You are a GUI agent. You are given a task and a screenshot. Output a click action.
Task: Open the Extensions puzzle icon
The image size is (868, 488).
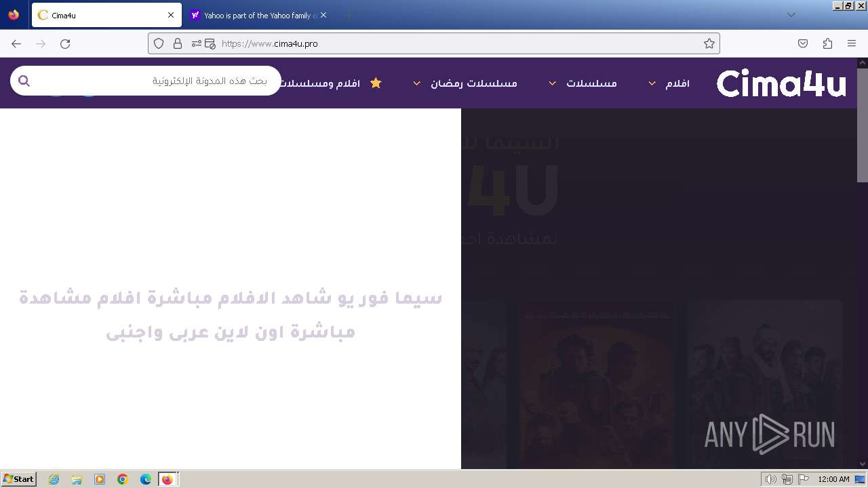pos(827,43)
